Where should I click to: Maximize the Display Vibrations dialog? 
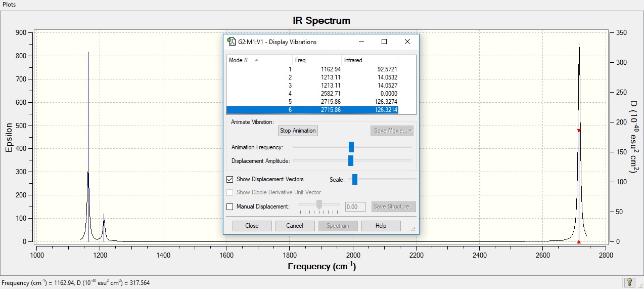pyautogui.click(x=384, y=42)
